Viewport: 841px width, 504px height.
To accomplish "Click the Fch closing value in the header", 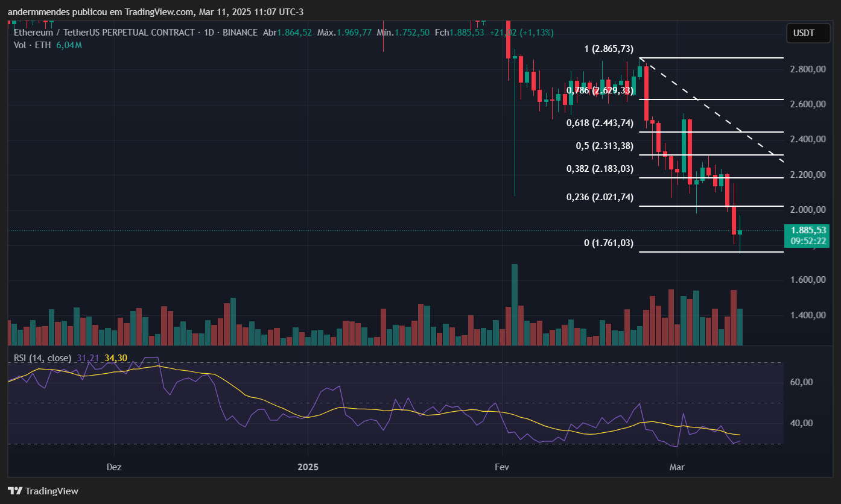I will click(466, 32).
